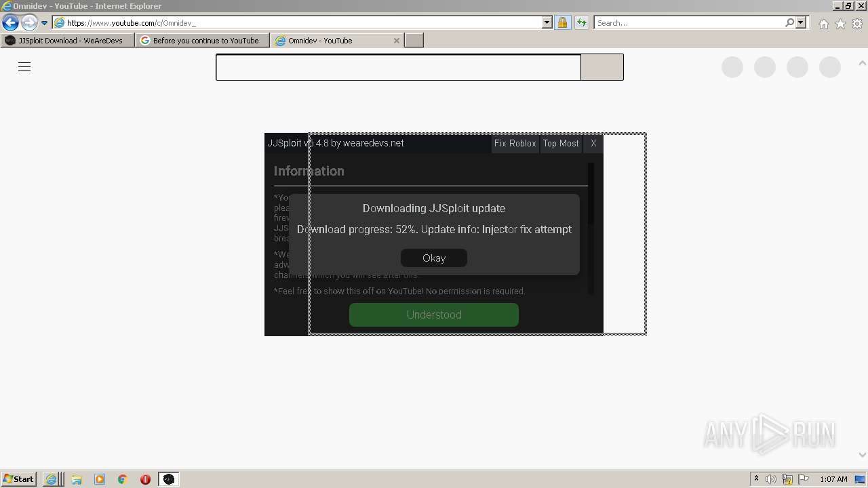Toggle Top Most in JJSploit window

[x=561, y=143]
